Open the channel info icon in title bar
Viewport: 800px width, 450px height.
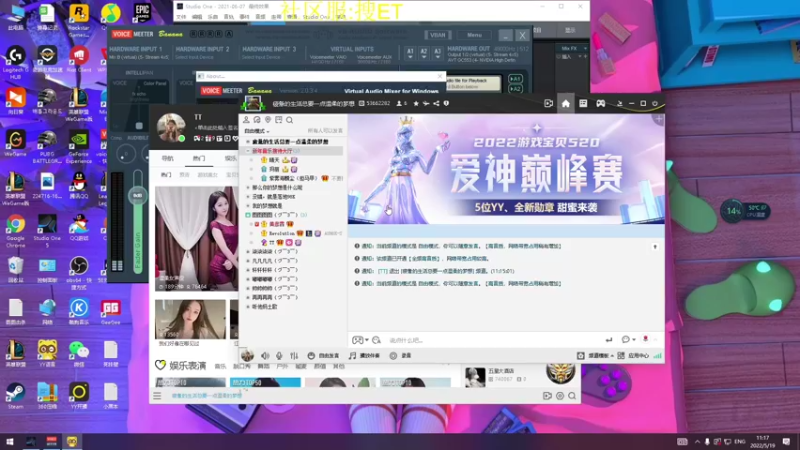click(446, 104)
